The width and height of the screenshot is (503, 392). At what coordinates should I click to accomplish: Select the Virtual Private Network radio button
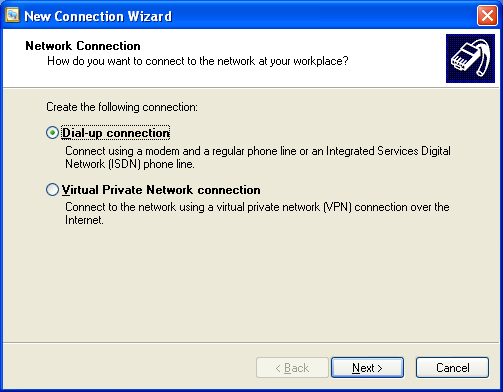(52, 190)
